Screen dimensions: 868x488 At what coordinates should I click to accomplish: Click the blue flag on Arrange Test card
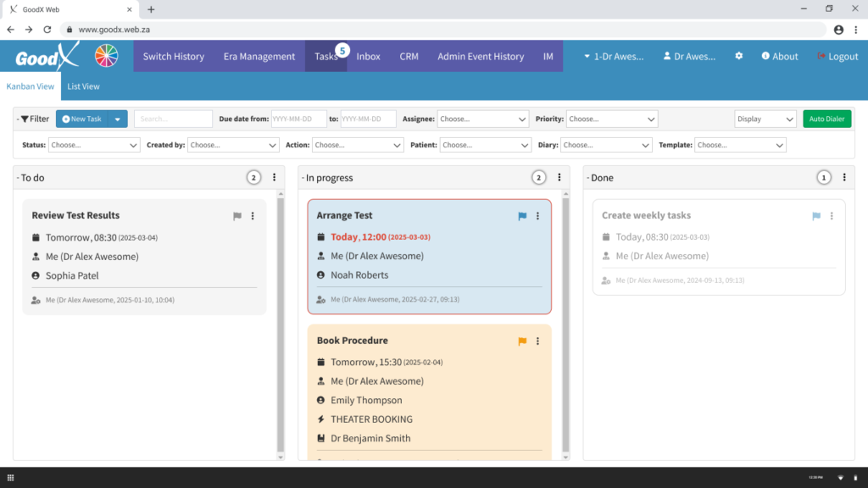pos(522,216)
